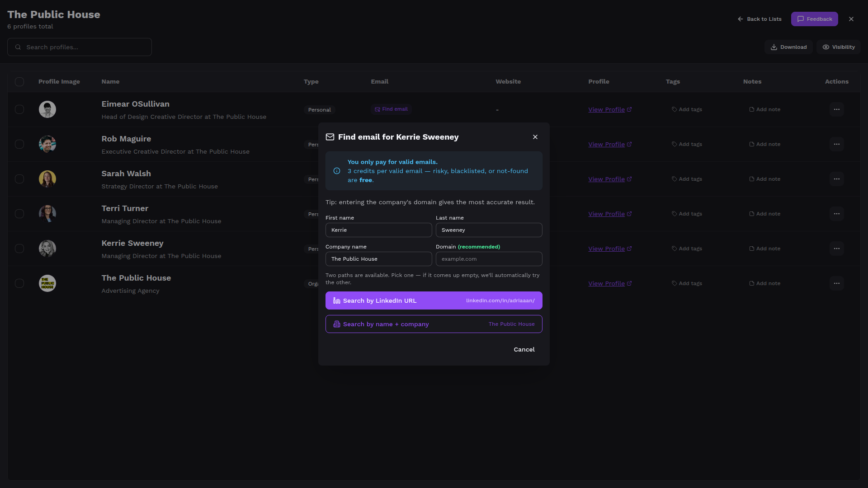The height and width of the screenshot is (488, 868).
Task: Click The Public House logo thumbnail
Action: [x=47, y=283]
